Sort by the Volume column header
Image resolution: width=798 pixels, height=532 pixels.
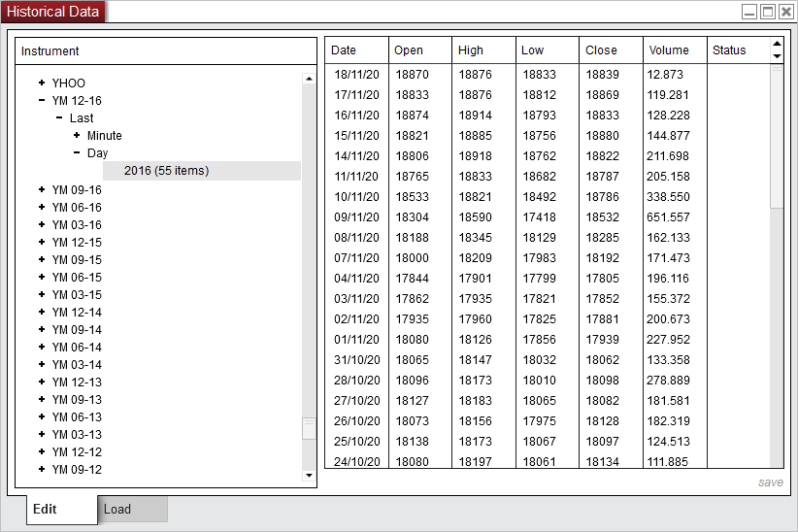pyautogui.click(x=675, y=50)
